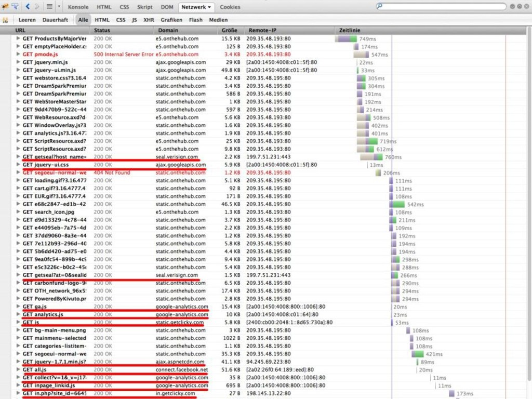Expand the GET segoeui-normal 404 request

click(18, 172)
